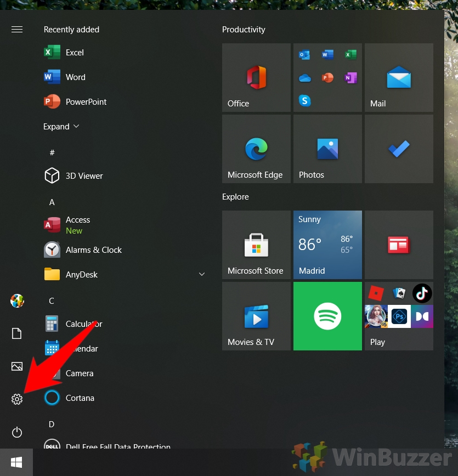458x476 pixels.
Task: Open Pictures folder icon in sidebar
Action: pos(17,366)
